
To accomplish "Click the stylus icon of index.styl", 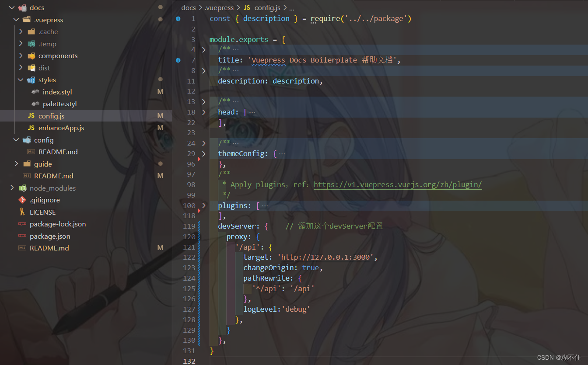I will tap(35, 92).
